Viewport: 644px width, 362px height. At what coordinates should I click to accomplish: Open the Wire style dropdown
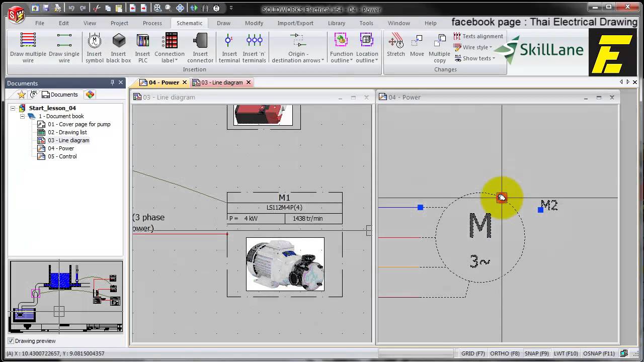point(473,47)
